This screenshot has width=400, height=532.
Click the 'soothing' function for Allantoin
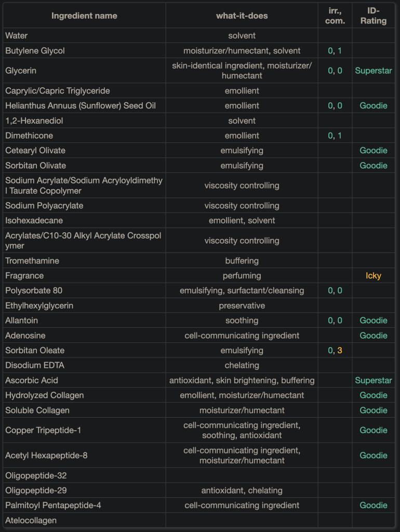pyautogui.click(x=242, y=321)
